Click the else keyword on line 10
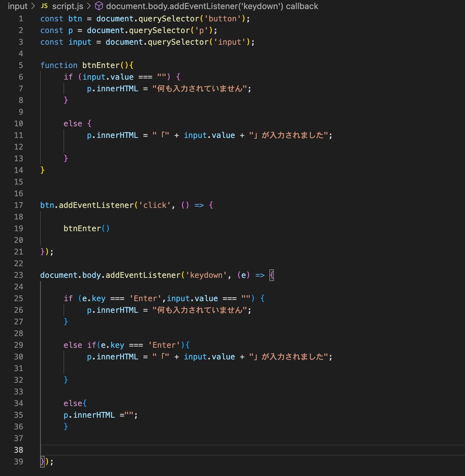The width and height of the screenshot is (465, 476). (73, 124)
